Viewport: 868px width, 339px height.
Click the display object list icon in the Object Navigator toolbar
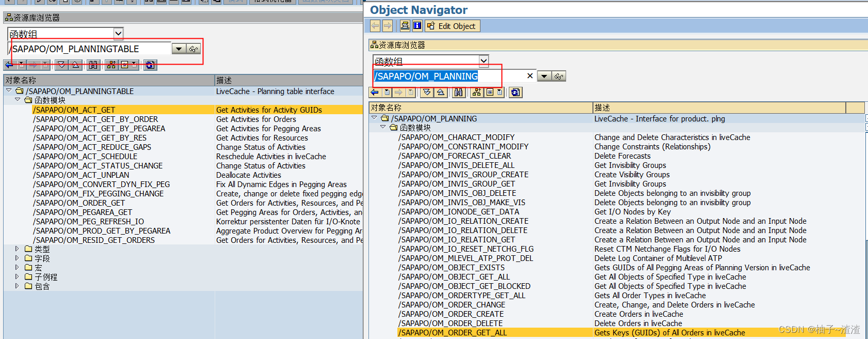pos(405,26)
